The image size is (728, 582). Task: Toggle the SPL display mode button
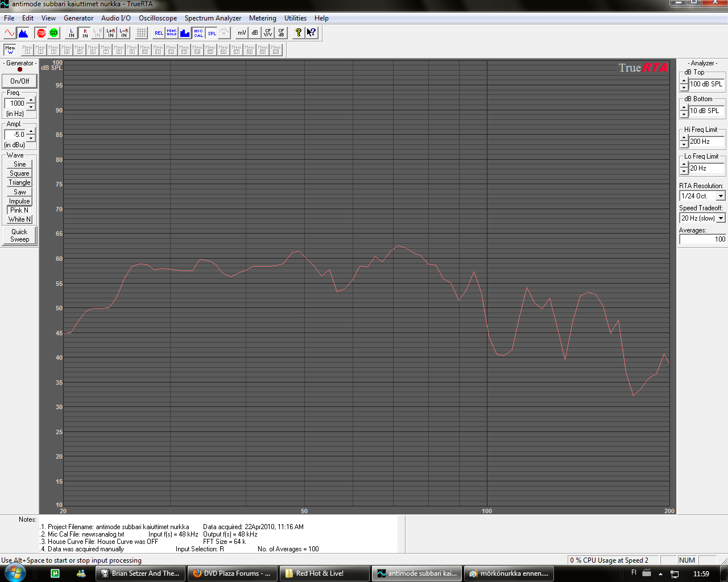coord(212,33)
